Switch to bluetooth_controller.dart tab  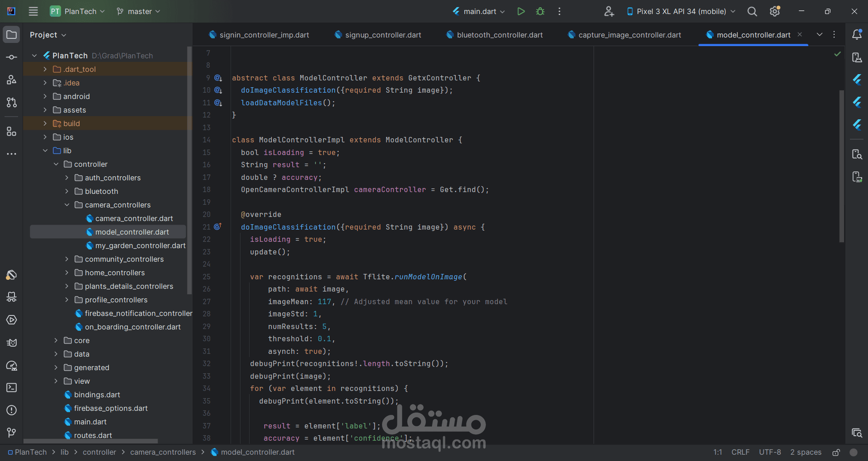click(x=495, y=35)
